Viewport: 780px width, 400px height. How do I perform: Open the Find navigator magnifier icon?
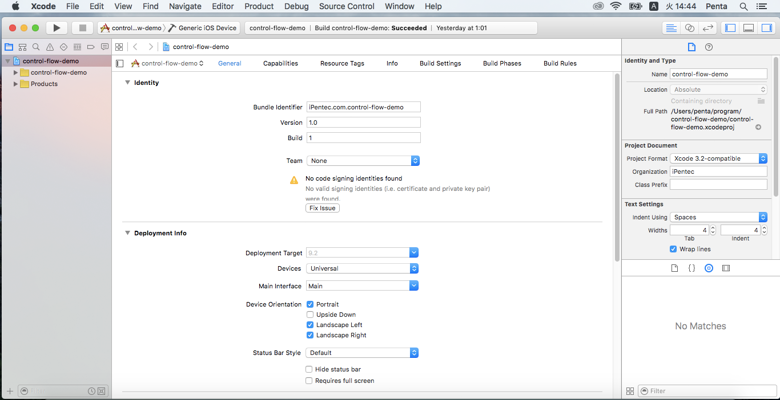36,47
